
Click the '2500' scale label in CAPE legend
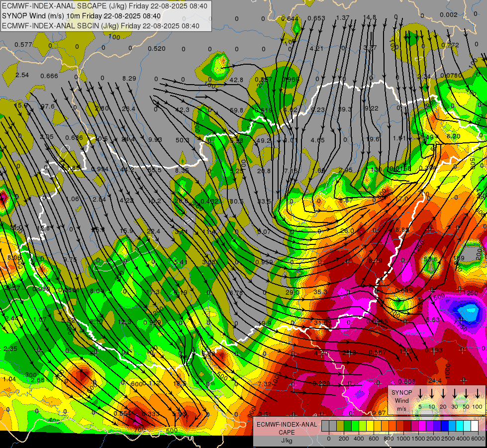pos(448,439)
